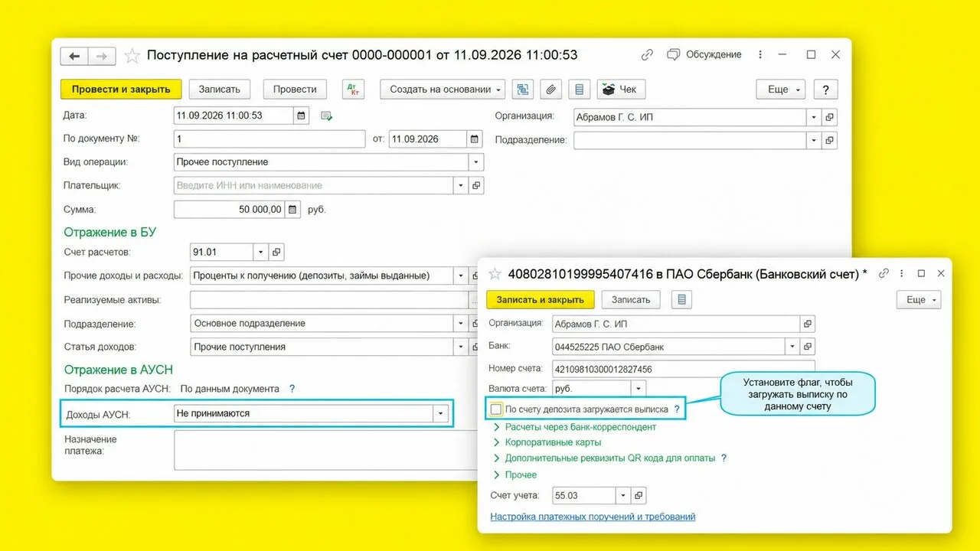The width and height of the screenshot is (980, 551).
Task: Enable 'По счету депозита загружается выписка' checkbox
Action: pyautogui.click(x=496, y=409)
